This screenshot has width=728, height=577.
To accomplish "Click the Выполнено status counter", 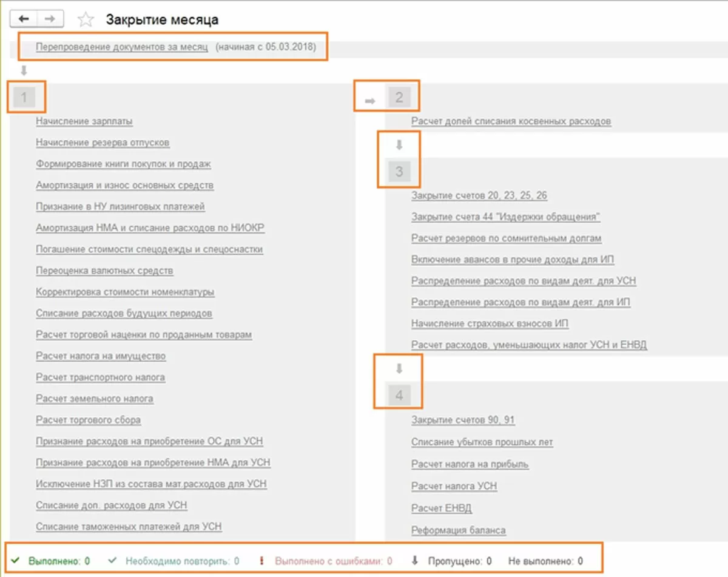I will point(56,561).
